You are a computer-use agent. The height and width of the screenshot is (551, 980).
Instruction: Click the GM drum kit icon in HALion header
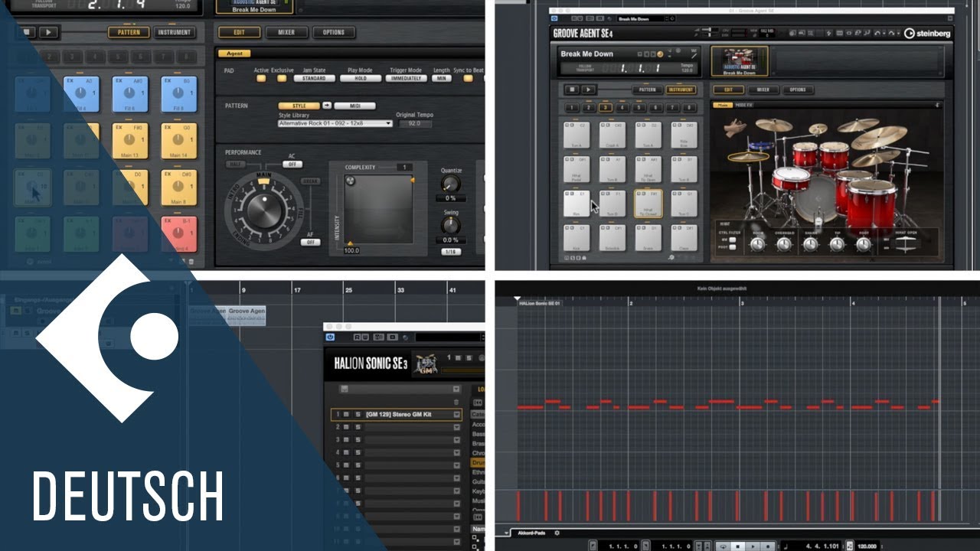(x=426, y=364)
